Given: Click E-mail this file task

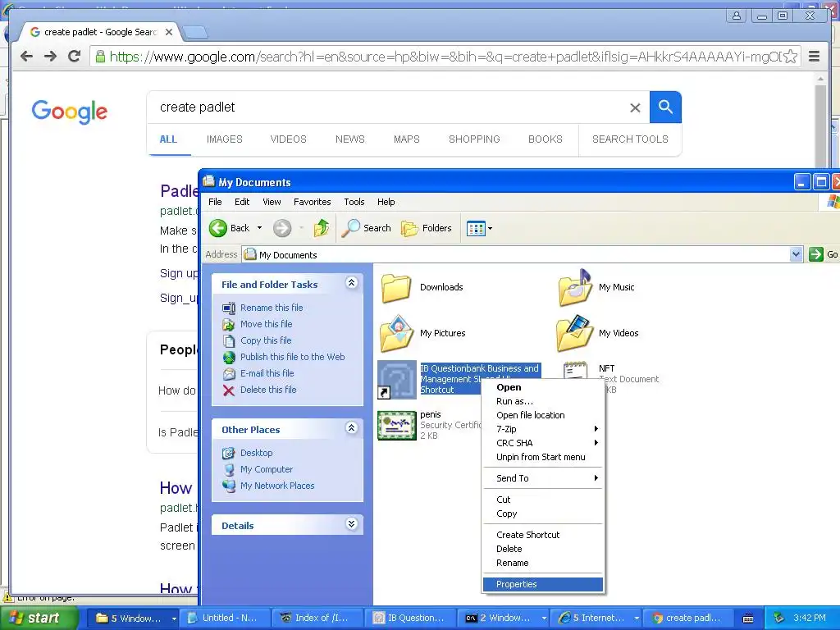Looking at the screenshot, I should 267,373.
